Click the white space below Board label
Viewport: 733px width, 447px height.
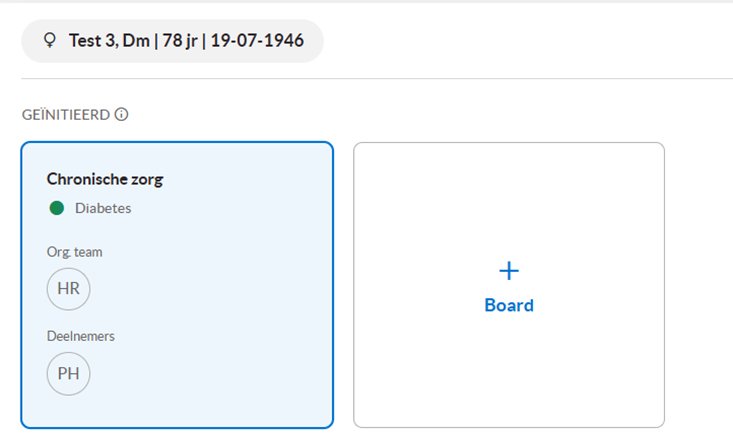pos(509,369)
